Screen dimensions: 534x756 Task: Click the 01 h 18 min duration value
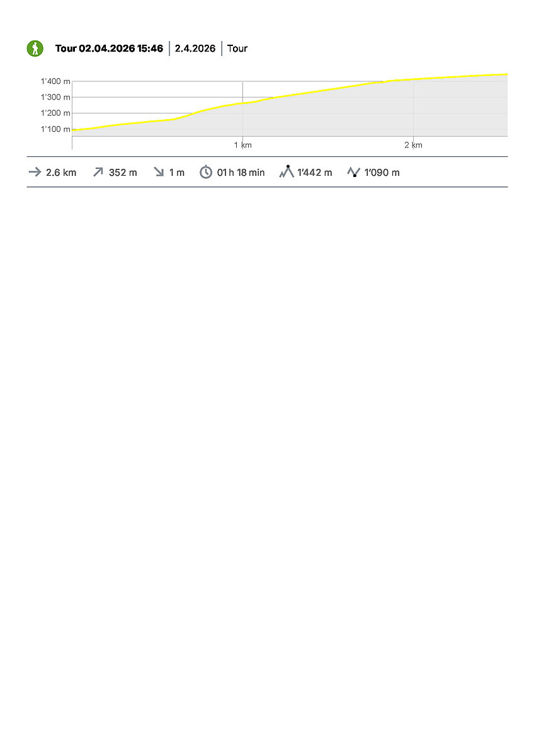[x=241, y=173]
